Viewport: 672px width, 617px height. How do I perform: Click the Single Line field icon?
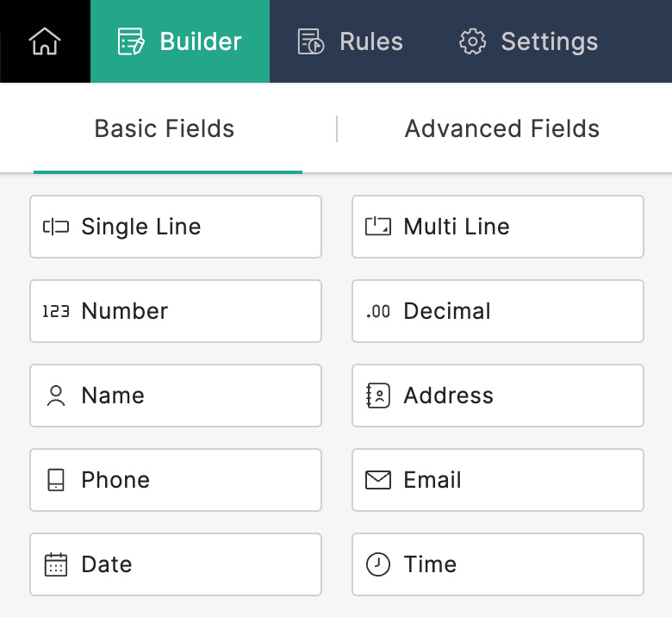point(56,227)
